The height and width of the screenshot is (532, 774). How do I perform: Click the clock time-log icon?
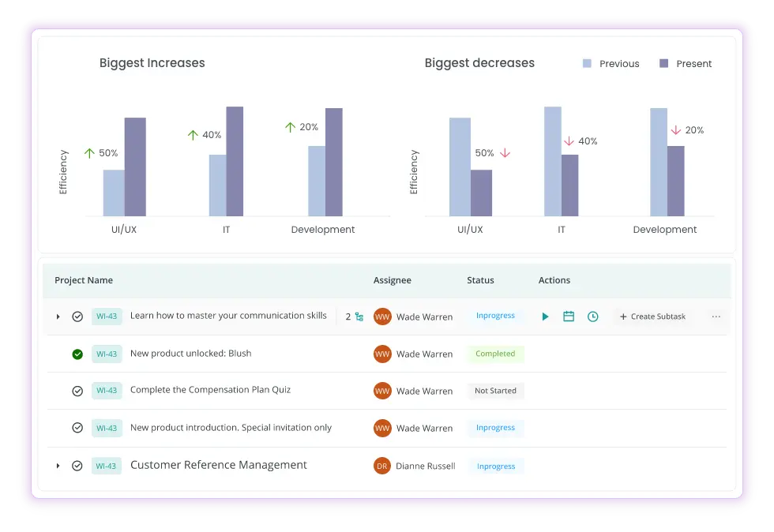pyautogui.click(x=593, y=317)
